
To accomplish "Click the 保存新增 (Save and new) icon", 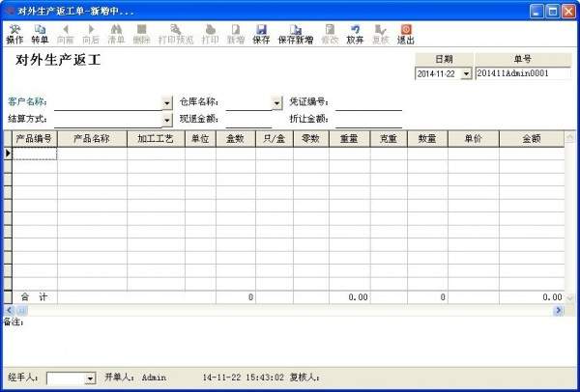I will click(296, 34).
